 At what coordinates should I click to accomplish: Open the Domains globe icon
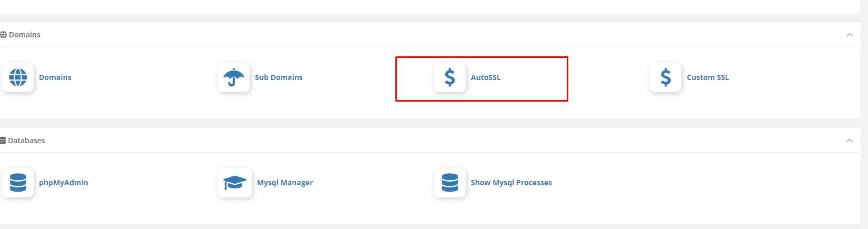click(18, 77)
